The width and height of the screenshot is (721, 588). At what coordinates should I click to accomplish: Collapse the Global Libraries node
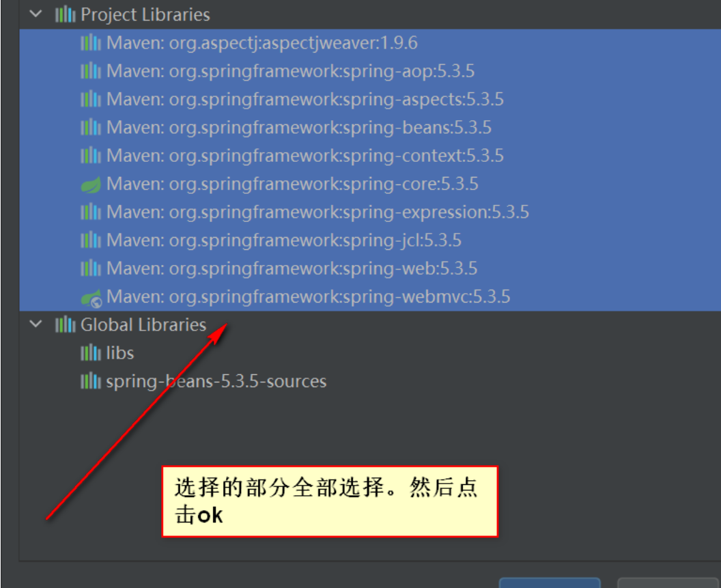coord(36,324)
